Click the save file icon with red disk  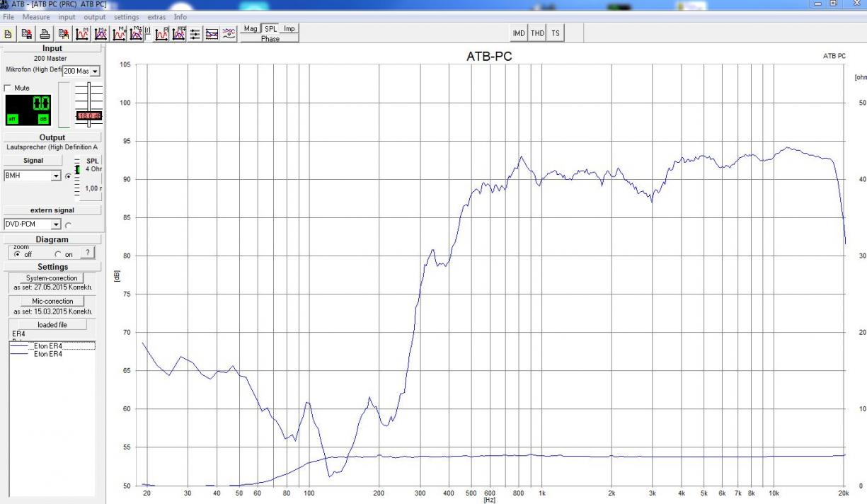point(27,33)
